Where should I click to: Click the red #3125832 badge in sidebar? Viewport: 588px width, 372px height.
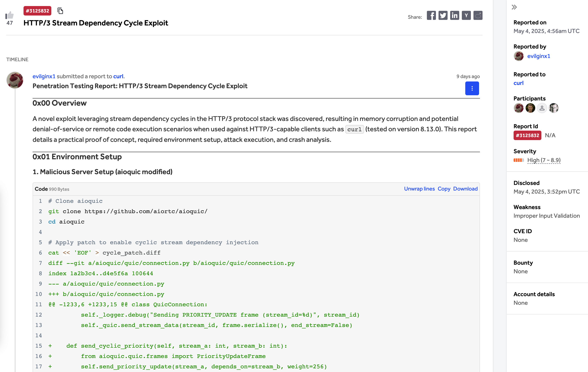(527, 135)
